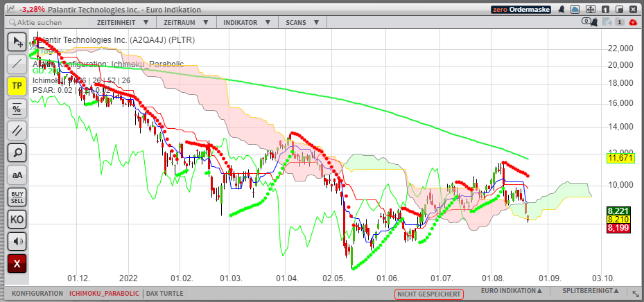Click the red X delete drawings button

[x=17, y=263]
